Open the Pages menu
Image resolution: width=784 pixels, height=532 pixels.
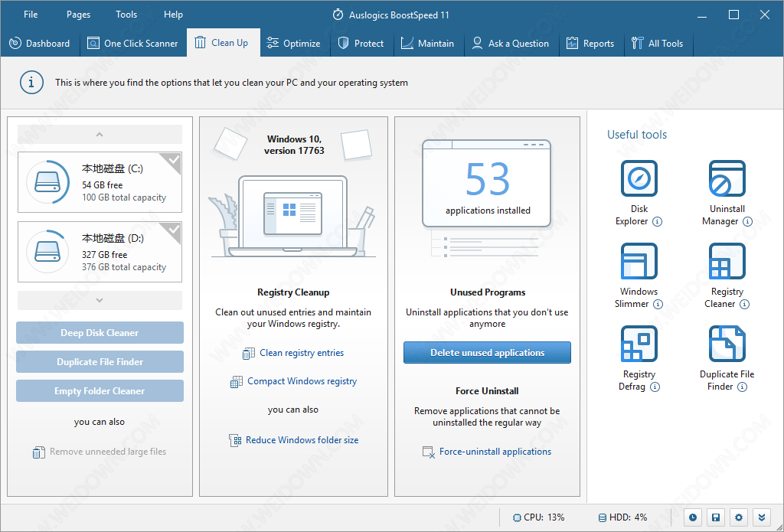[x=79, y=15]
